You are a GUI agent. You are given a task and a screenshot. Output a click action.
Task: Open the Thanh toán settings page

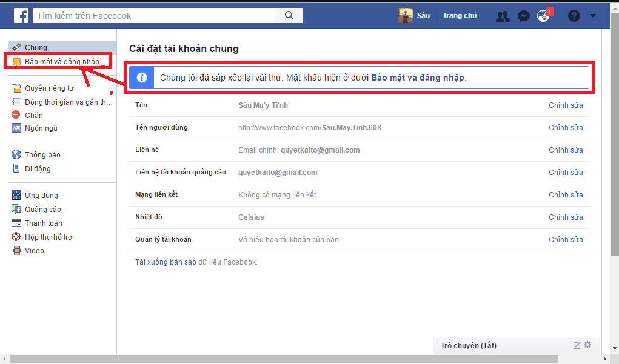[44, 223]
